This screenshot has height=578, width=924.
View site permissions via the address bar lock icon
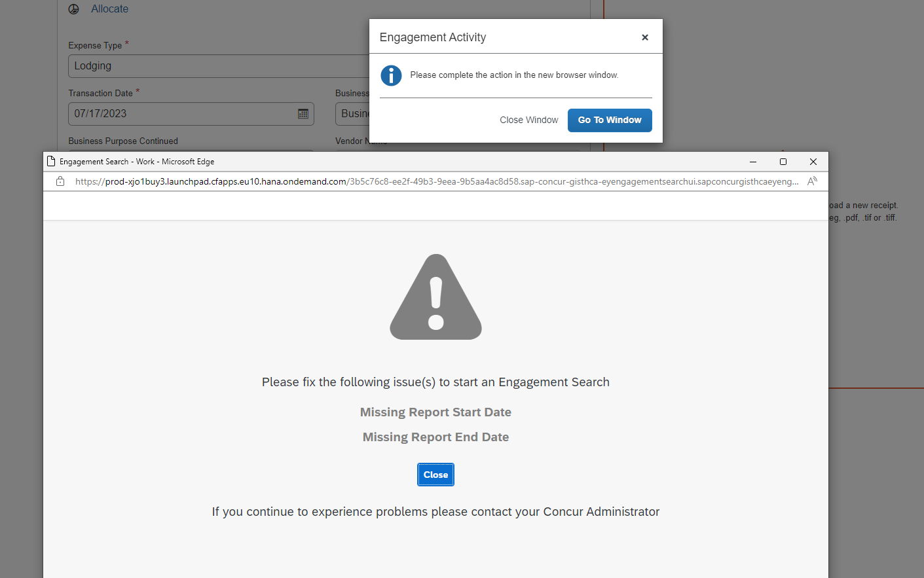click(x=60, y=181)
